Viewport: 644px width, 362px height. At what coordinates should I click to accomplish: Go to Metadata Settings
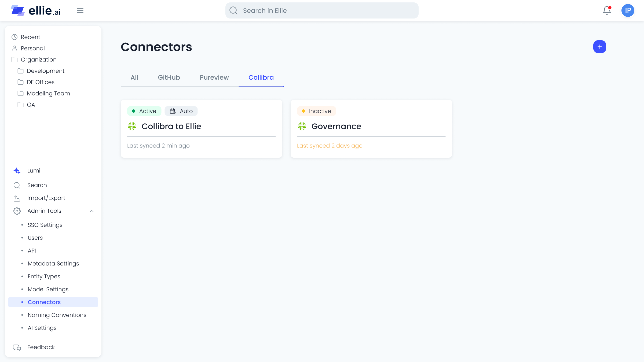pyautogui.click(x=53, y=264)
